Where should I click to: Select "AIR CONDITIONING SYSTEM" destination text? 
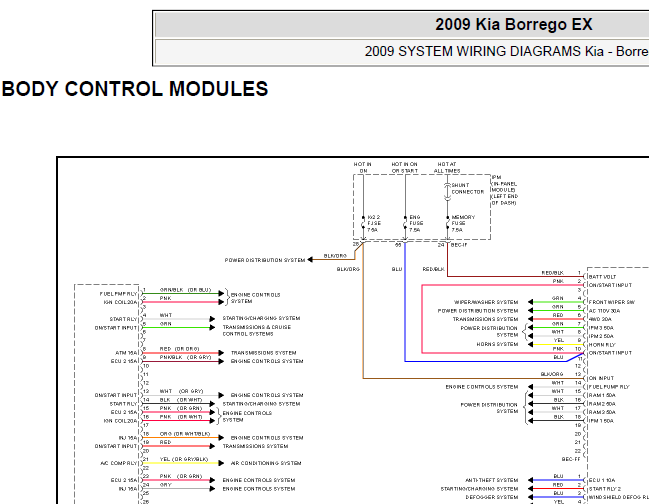pyautogui.click(x=266, y=463)
